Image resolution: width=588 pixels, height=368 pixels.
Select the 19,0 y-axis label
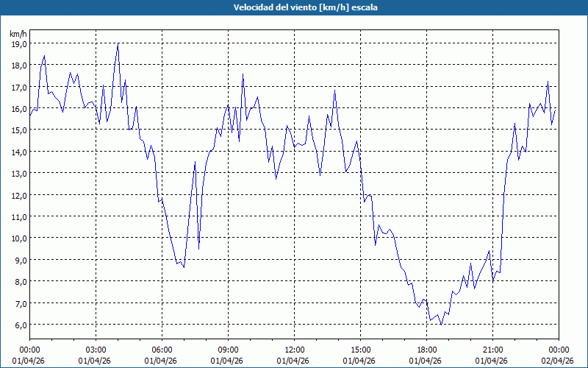click(19, 44)
